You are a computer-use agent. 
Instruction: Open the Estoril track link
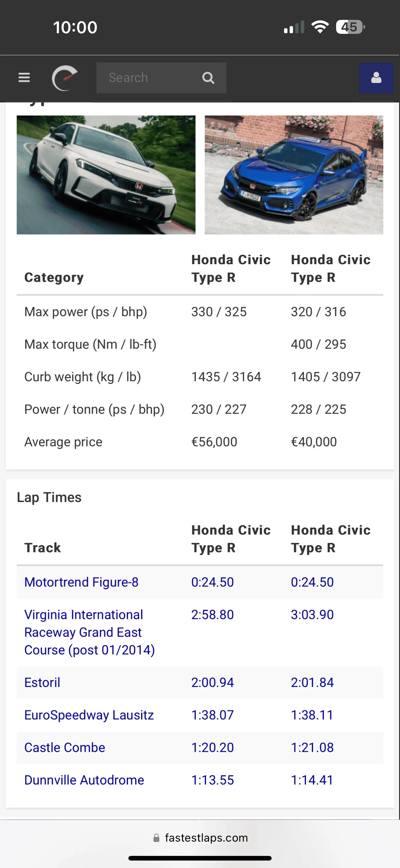click(x=42, y=682)
